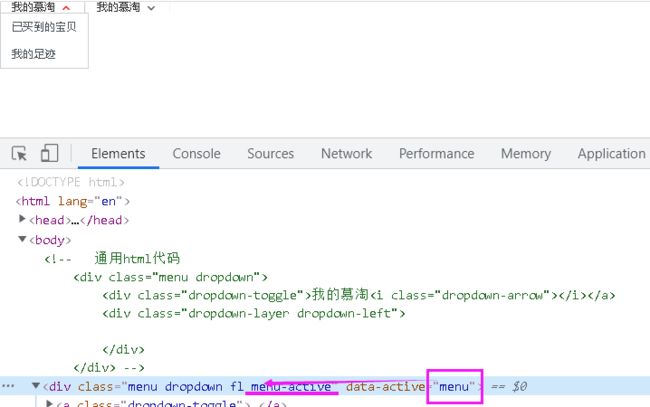Viewport: 650px width, 407px height.
Task: Switch to the Network tab
Action: (346, 154)
